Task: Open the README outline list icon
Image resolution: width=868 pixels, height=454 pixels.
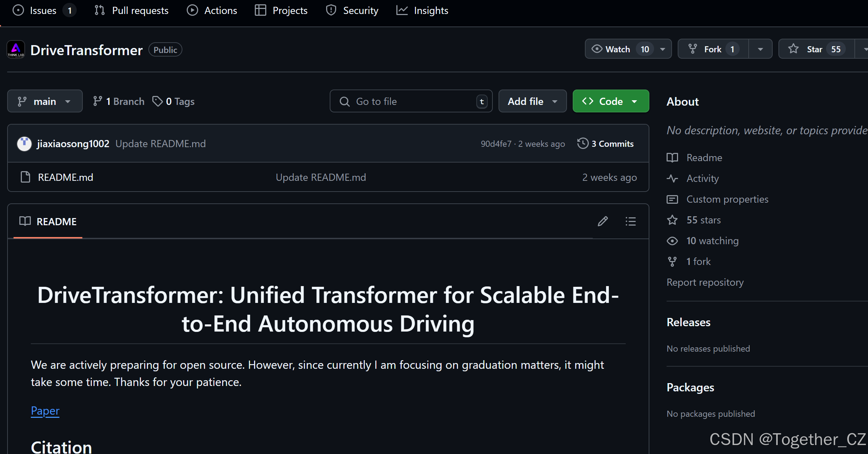Action: [630, 221]
